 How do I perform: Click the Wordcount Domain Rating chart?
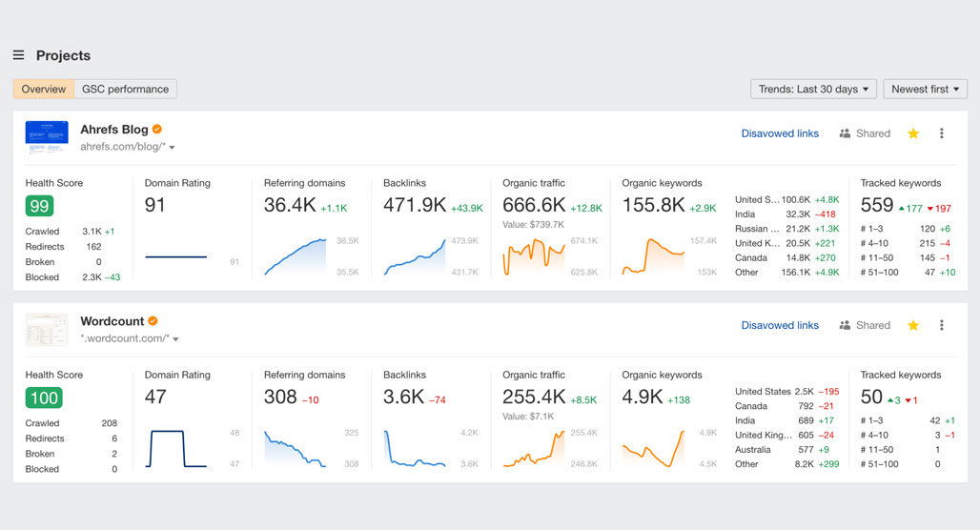click(175, 449)
